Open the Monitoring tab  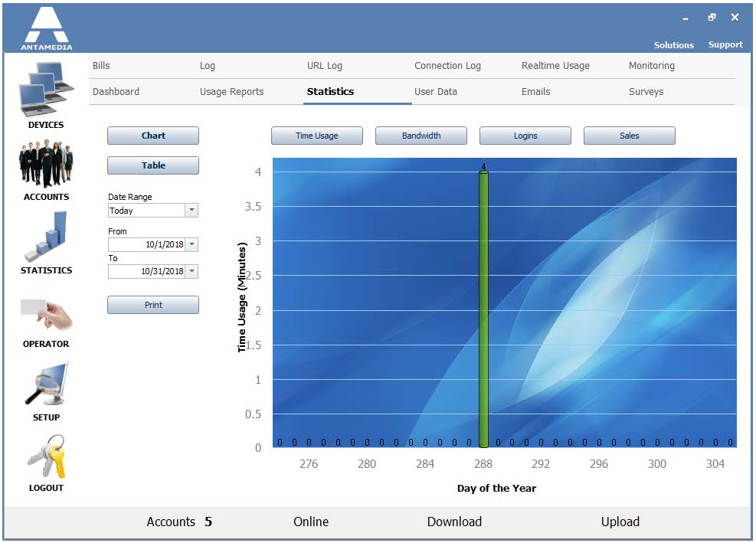tap(651, 66)
